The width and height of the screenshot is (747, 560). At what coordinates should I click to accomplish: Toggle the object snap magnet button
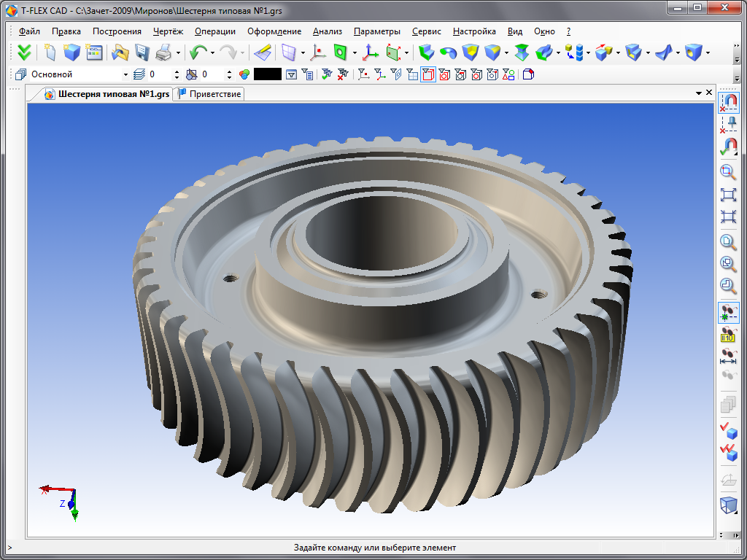[728, 103]
